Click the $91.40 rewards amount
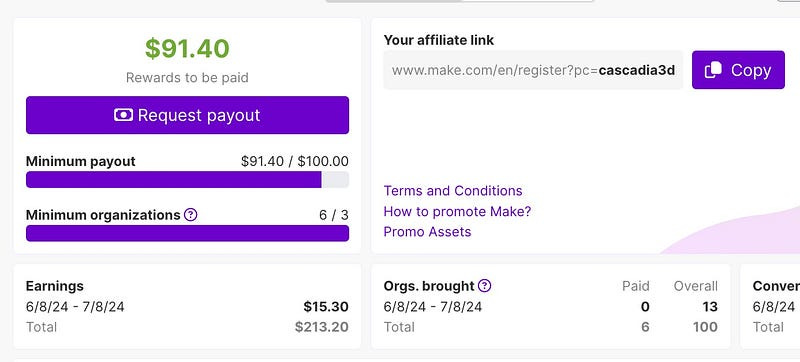The image size is (800, 362). point(187,48)
